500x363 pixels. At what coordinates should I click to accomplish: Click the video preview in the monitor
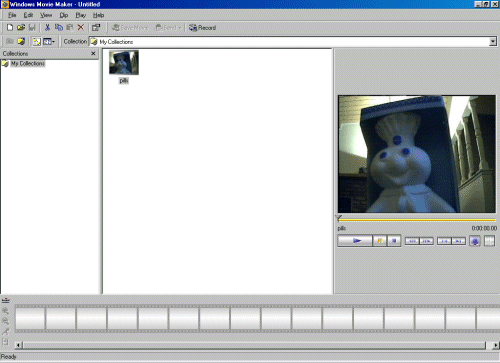coord(417,154)
